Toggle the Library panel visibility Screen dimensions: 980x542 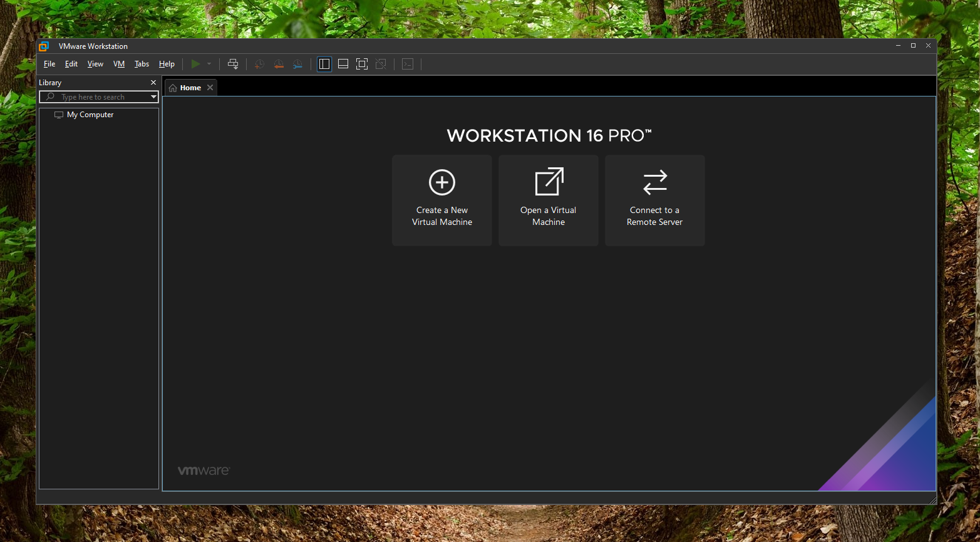pos(324,63)
